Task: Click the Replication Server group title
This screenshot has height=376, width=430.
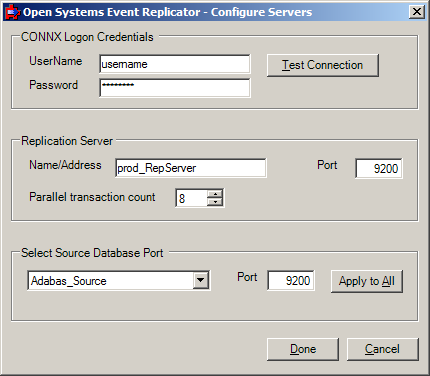Action: [67, 141]
